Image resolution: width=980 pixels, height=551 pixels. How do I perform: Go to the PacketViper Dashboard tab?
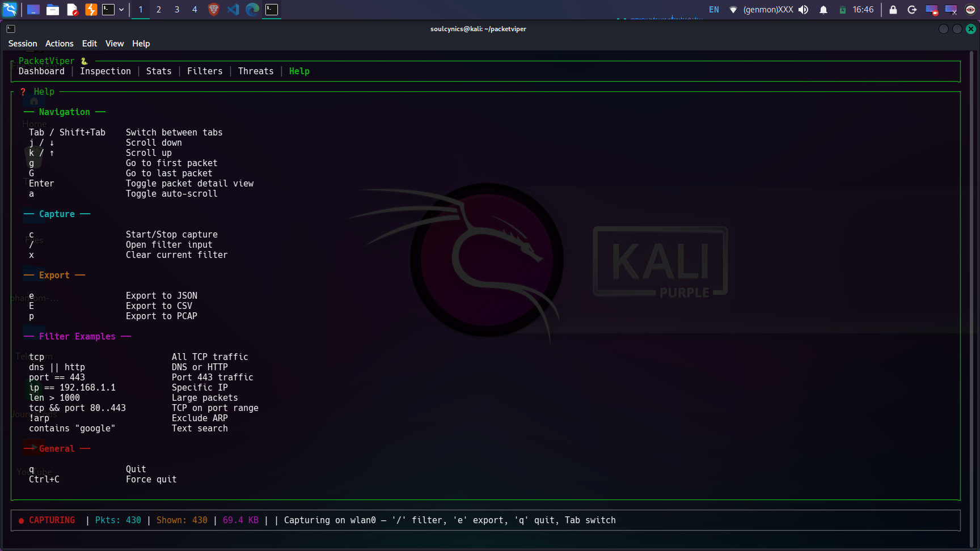41,71
